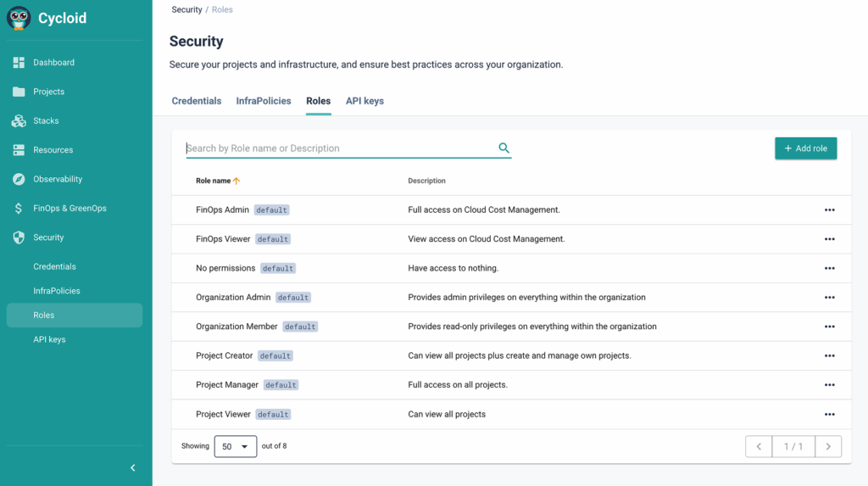Open actions menu for FinOps Admin role
Viewport: 868px width, 486px height.
[829, 210]
